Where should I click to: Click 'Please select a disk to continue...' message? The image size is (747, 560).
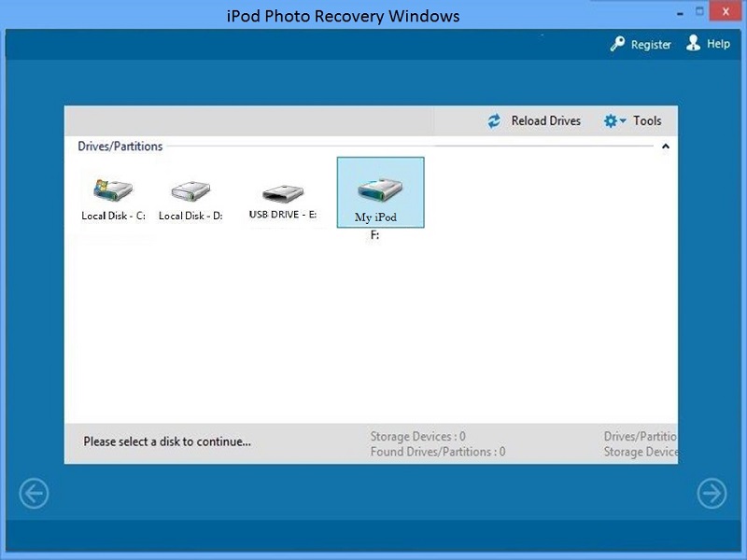point(167,441)
